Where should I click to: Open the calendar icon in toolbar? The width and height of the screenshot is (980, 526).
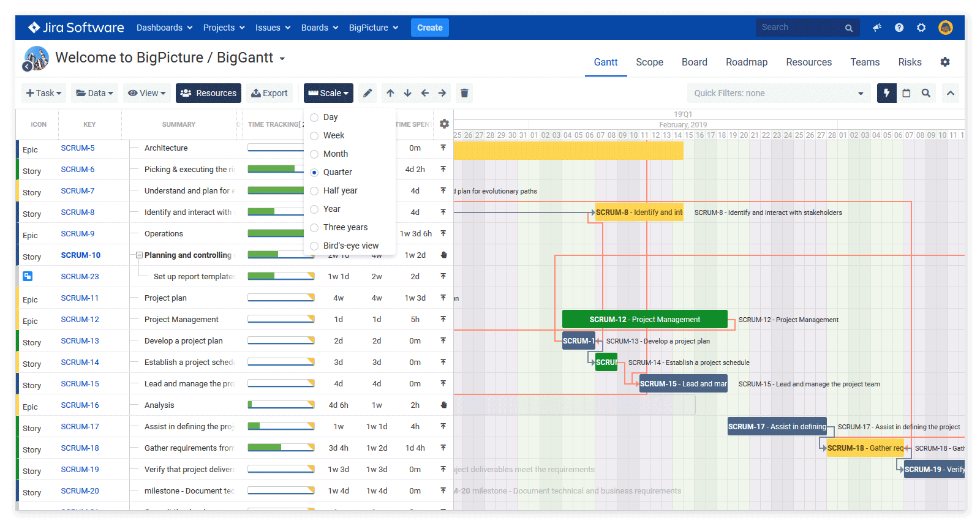point(907,93)
